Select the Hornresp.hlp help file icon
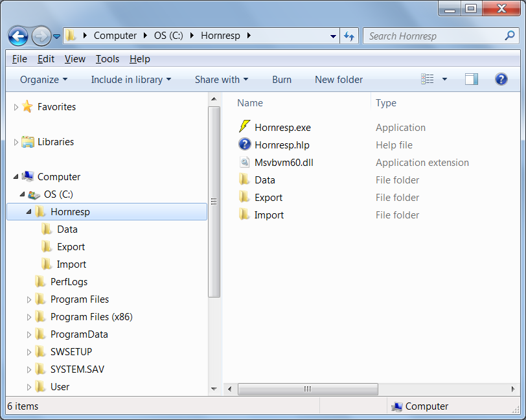The image size is (526, 420). pyautogui.click(x=245, y=145)
